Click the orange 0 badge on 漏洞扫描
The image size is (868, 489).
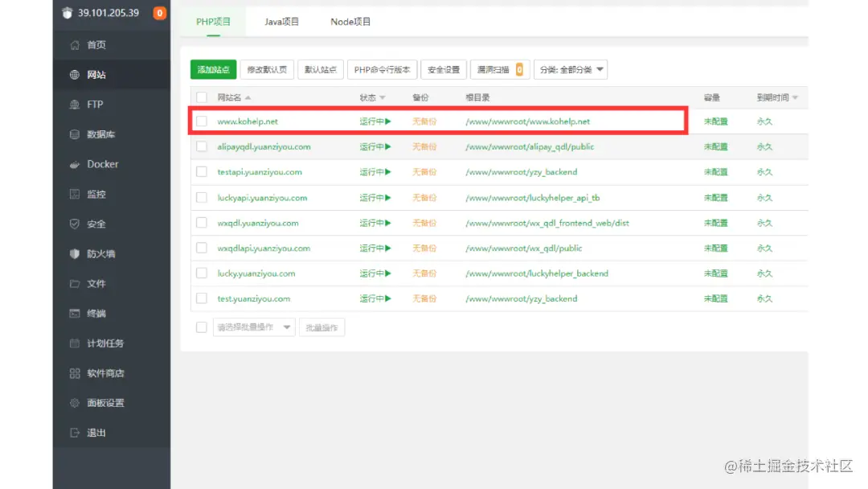coord(519,70)
